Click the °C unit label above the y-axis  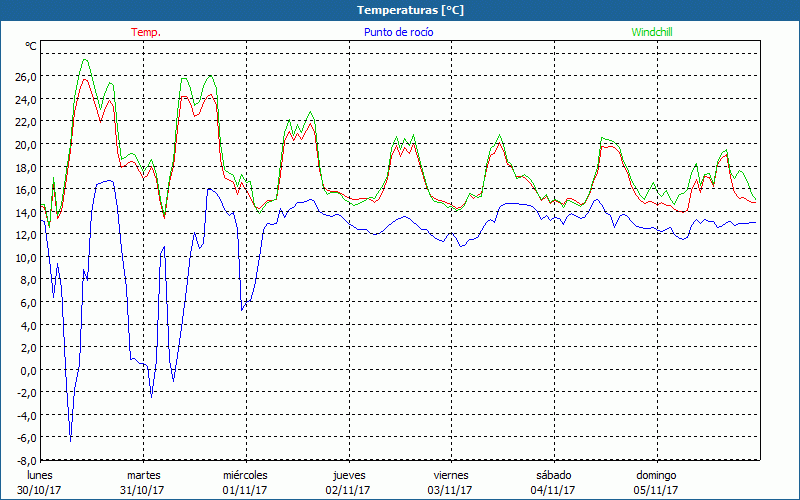pyautogui.click(x=31, y=46)
